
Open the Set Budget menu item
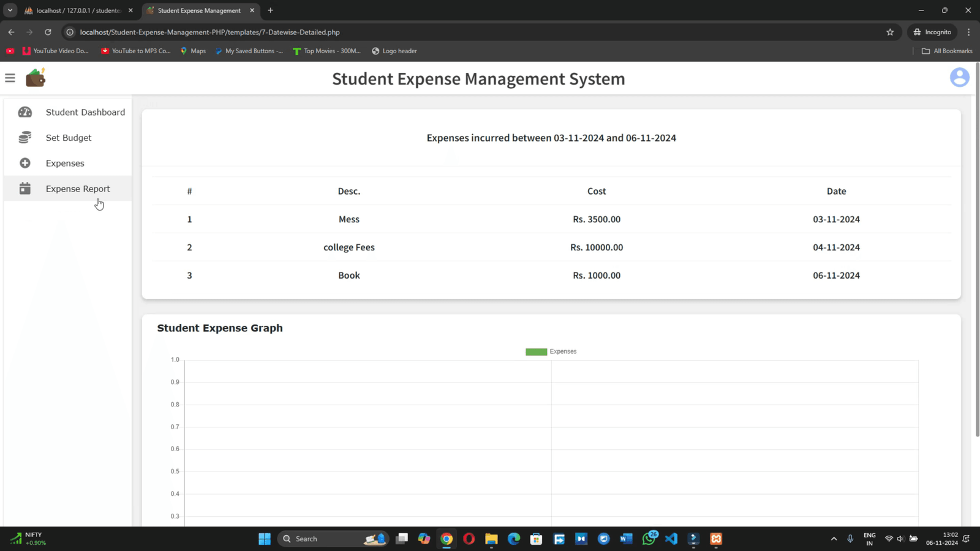click(x=69, y=138)
